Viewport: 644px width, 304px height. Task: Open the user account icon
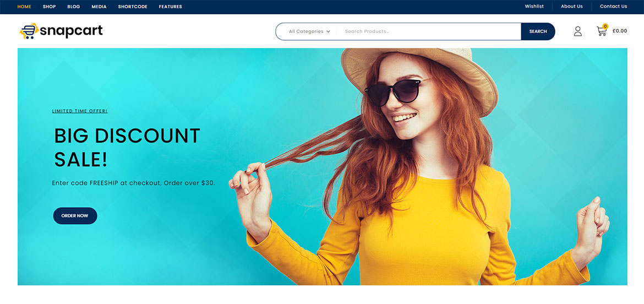pos(578,31)
